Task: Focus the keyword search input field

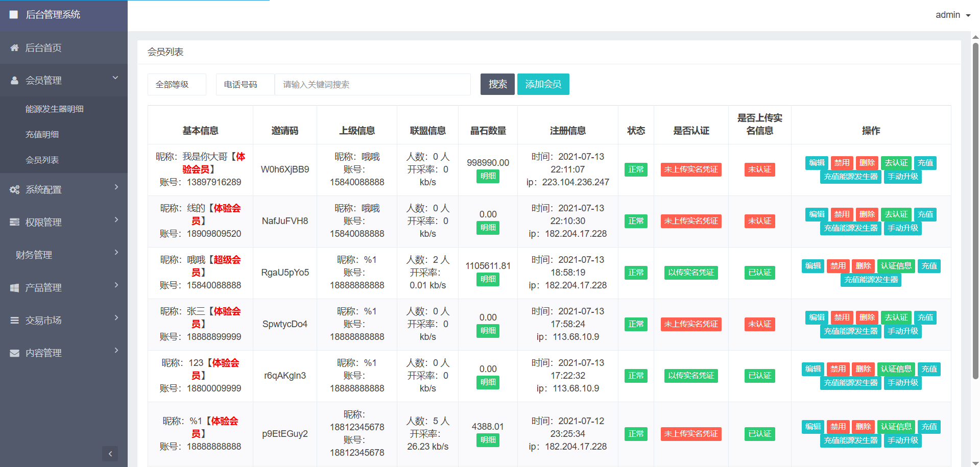Action: pyautogui.click(x=372, y=85)
